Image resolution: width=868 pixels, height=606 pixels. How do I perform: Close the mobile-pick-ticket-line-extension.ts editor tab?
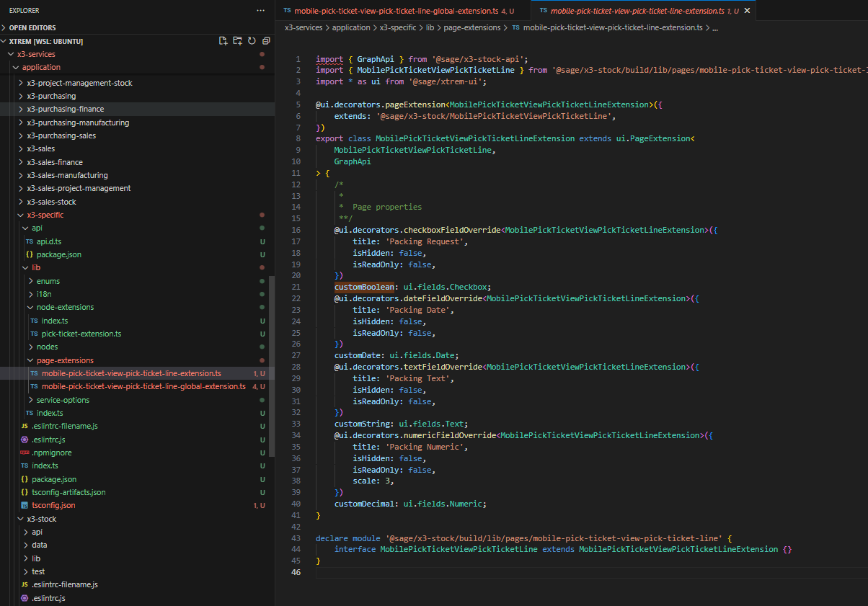tap(748, 11)
